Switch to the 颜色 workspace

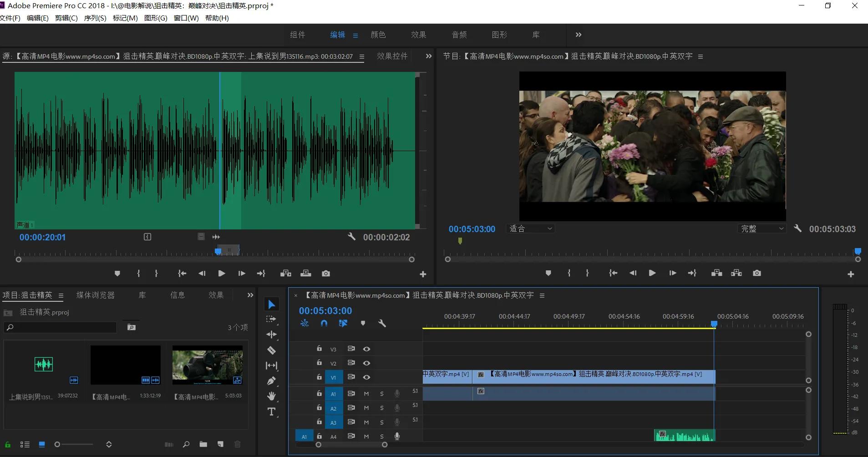coord(378,35)
